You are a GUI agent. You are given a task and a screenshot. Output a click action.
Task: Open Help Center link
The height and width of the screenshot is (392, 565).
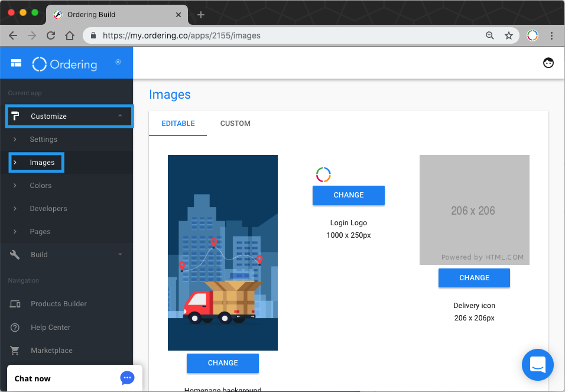point(50,328)
